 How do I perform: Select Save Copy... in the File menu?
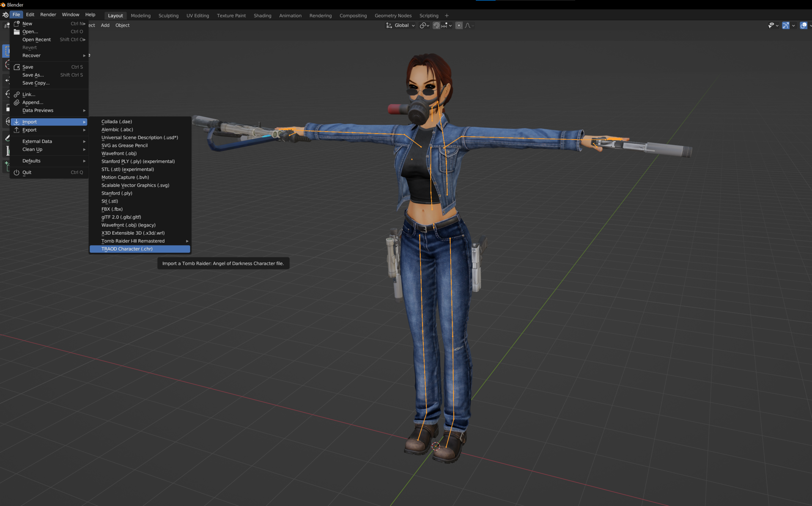pos(49,83)
